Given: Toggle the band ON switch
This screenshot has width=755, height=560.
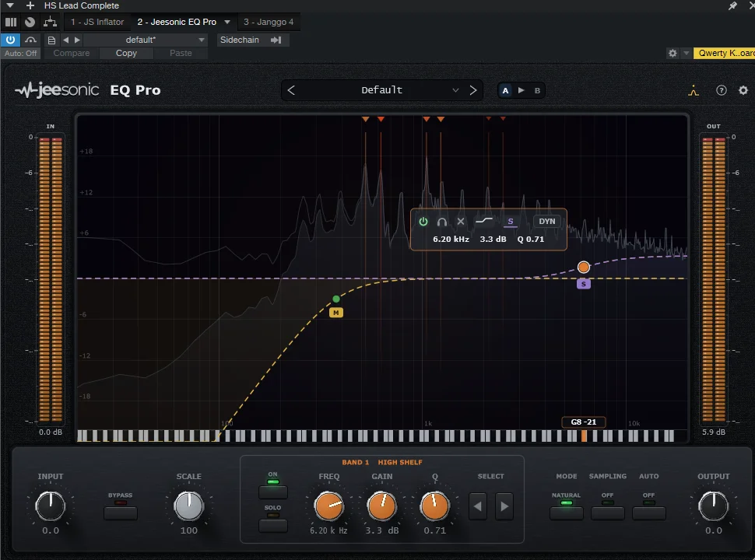Looking at the screenshot, I should [x=273, y=492].
